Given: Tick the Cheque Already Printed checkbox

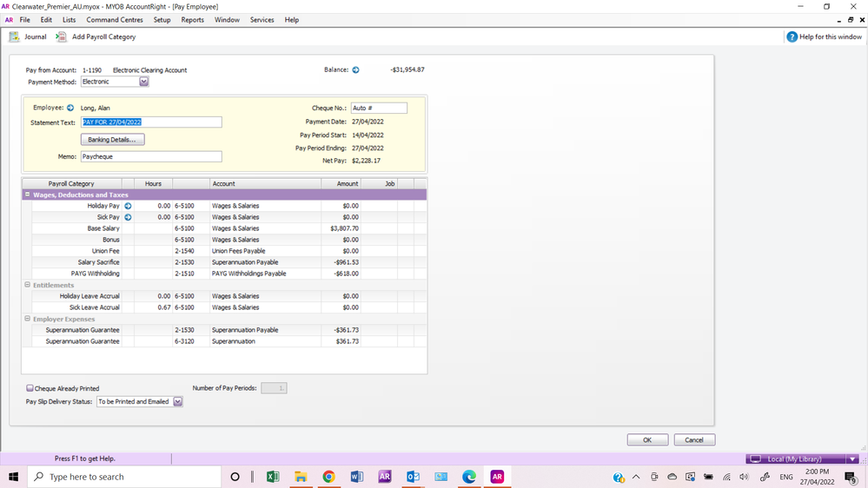Looking at the screenshot, I should click(30, 389).
